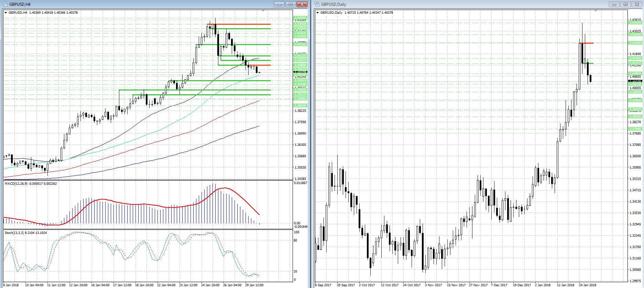Expand the arrow beside GBPUSD,H4 chart label
This screenshot has height=288, width=644.
[x=6, y=13]
